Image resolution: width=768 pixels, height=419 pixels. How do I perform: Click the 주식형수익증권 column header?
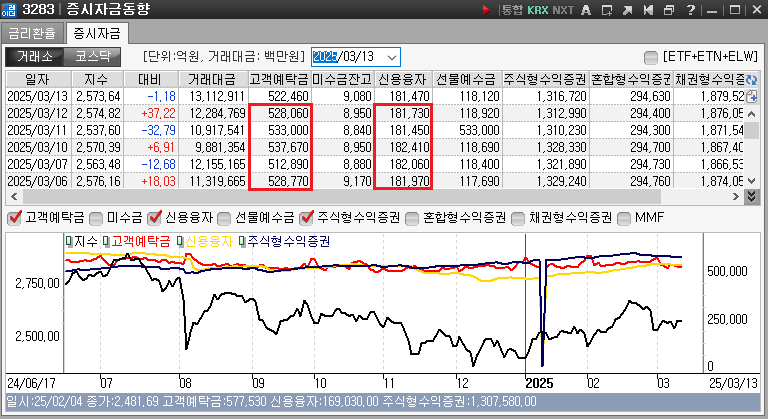[x=545, y=79]
